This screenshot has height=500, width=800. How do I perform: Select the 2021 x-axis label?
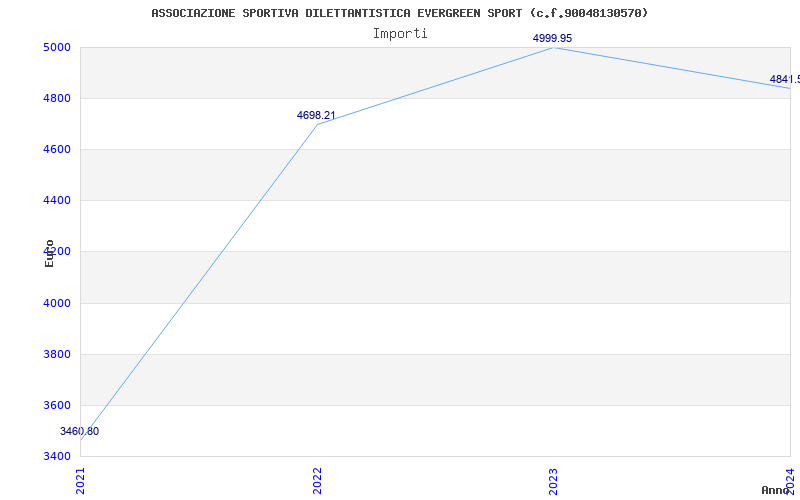(x=81, y=481)
